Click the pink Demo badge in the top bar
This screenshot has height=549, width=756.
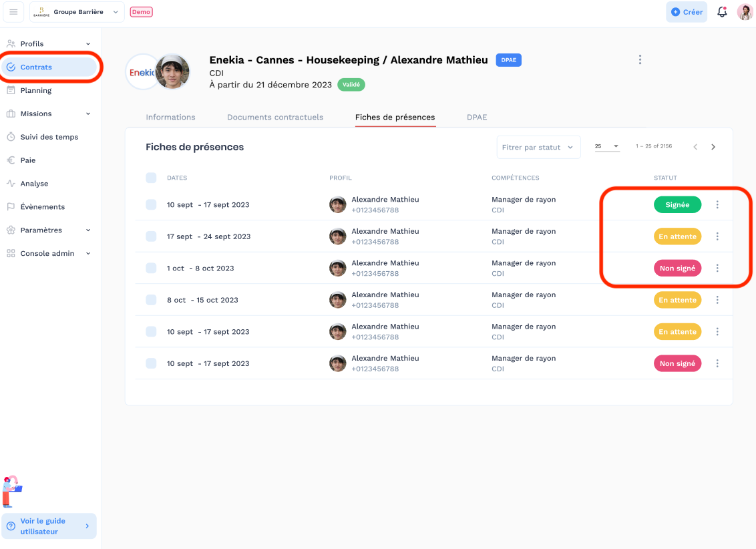tap(142, 12)
